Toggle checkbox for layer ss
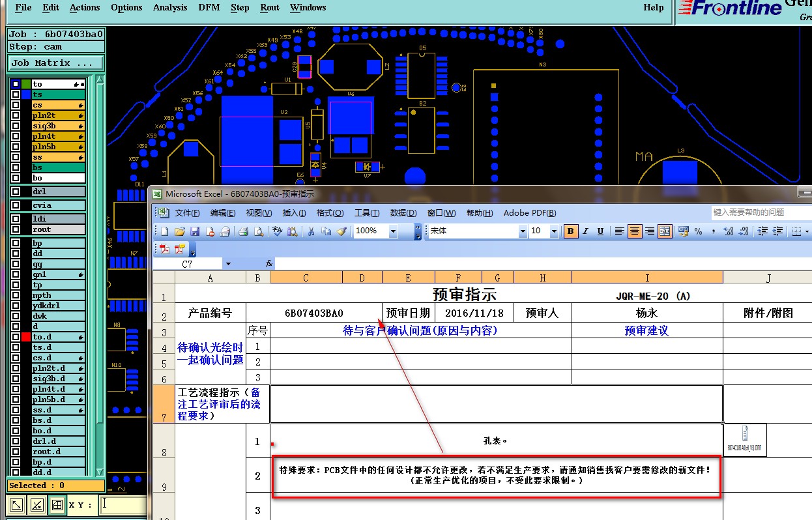Image resolution: width=812 pixels, height=520 pixels. (15, 157)
